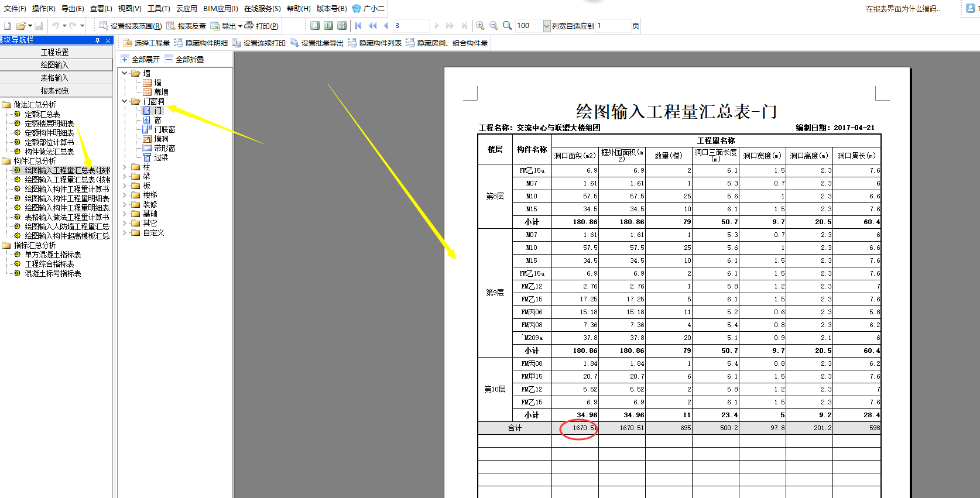The width and height of the screenshot is (980, 498).
Task: Open 设置报表范围(R) report range settings
Action: coord(130,26)
